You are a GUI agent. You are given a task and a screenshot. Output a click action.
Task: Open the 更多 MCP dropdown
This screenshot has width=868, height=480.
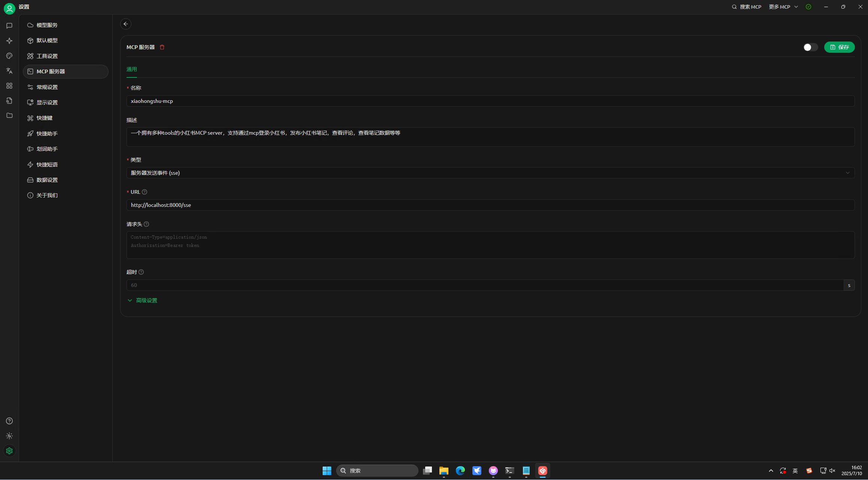click(x=783, y=7)
